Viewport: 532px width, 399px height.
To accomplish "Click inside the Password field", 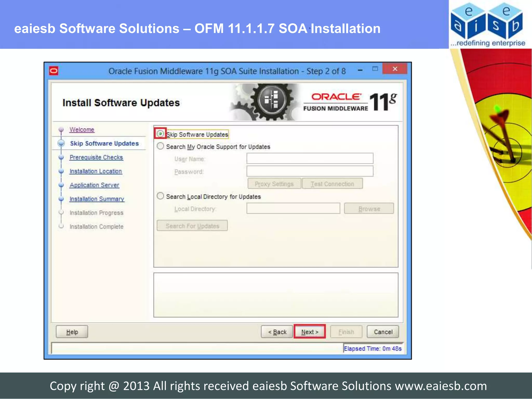I will point(310,171).
